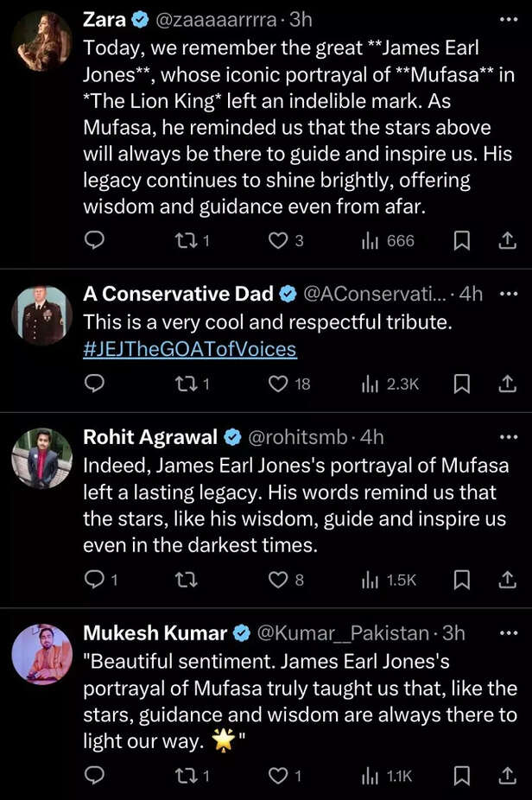Expand options on Rohit Agrawal's tweet

point(509,437)
